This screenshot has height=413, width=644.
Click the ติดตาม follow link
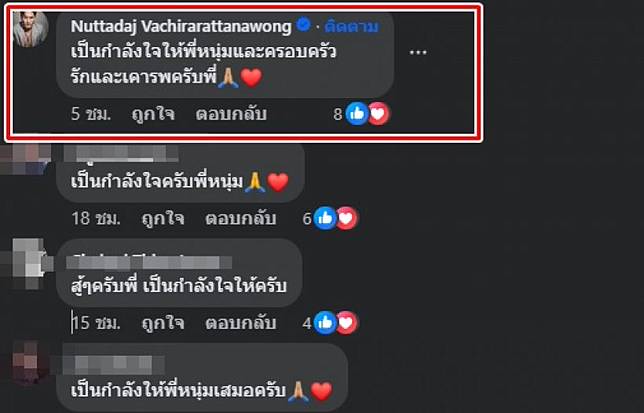[351, 26]
